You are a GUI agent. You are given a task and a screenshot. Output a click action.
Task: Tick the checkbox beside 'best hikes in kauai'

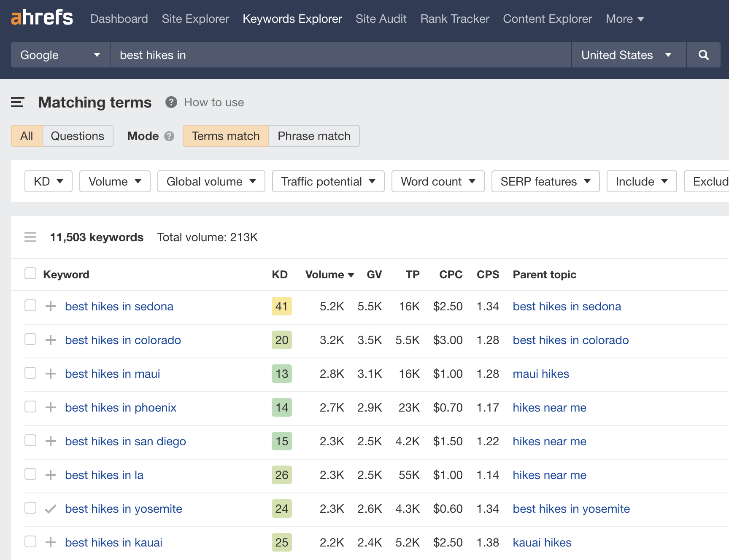[30, 542]
